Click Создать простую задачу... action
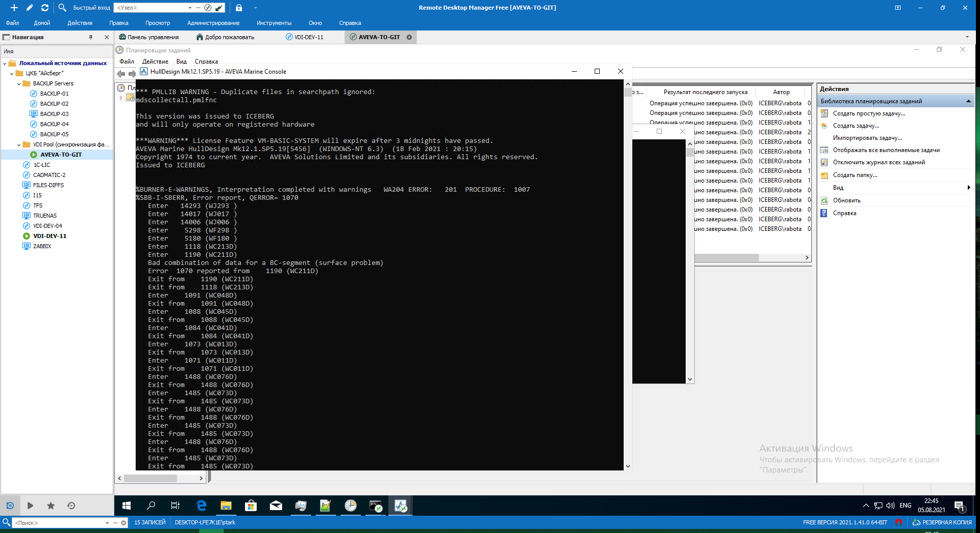 coord(869,113)
